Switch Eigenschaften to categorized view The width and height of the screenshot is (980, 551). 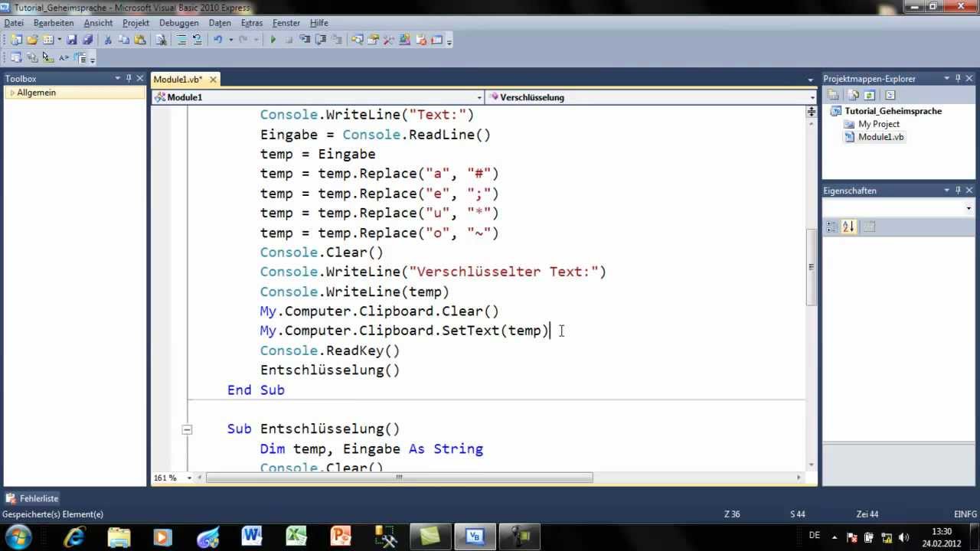[x=832, y=227]
